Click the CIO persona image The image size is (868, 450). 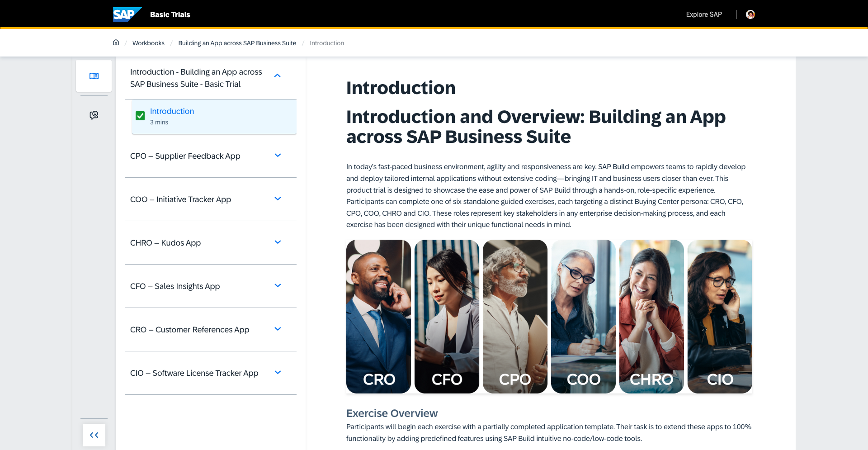(720, 317)
